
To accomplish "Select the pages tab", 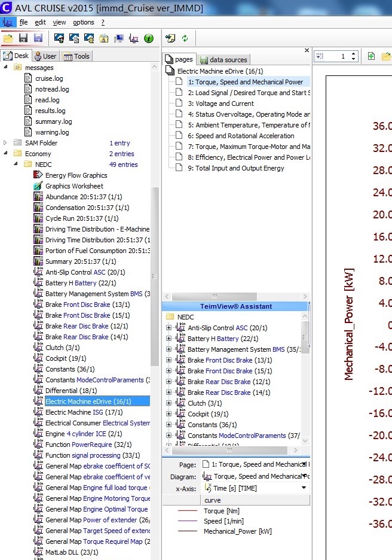I will (179, 59).
